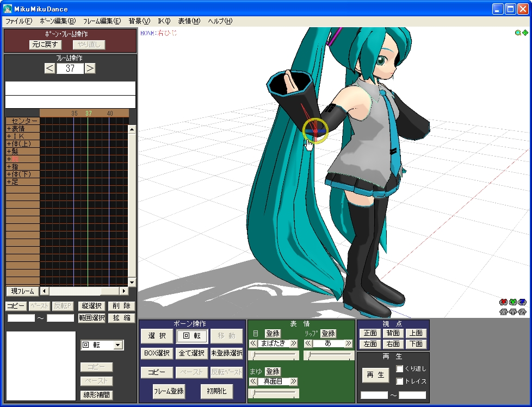Select next lip shape with » arrow
532x407 pixels.
pos(349,343)
